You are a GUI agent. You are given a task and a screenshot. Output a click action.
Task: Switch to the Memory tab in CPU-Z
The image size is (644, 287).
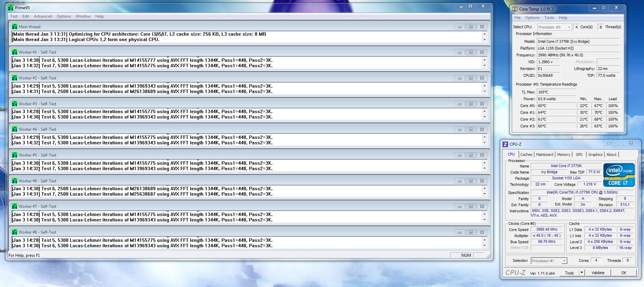click(x=564, y=155)
